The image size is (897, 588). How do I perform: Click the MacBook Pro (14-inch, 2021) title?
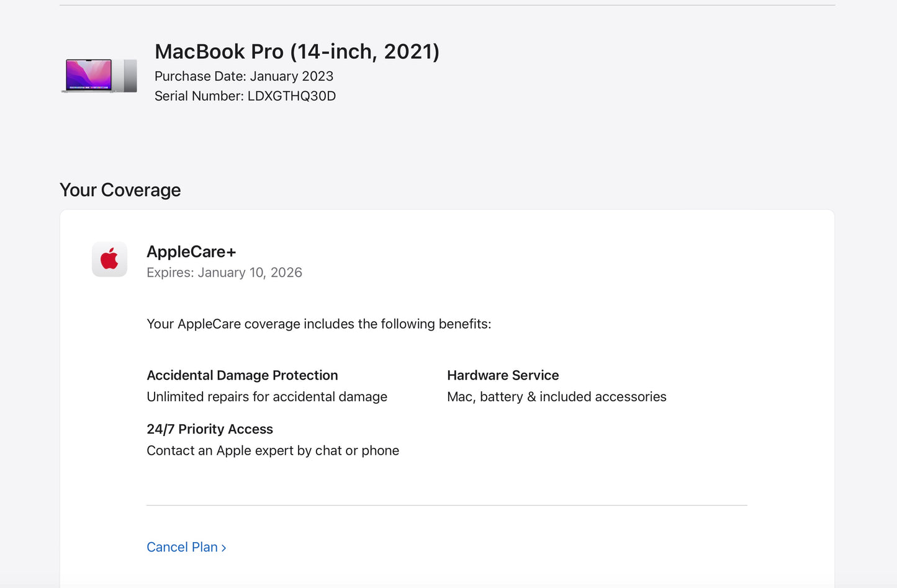click(x=297, y=51)
